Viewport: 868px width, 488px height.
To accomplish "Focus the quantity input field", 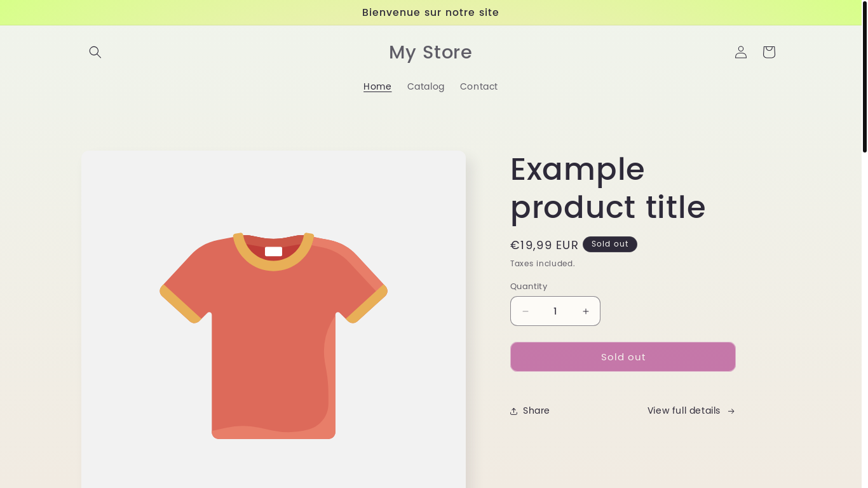I will (x=555, y=311).
